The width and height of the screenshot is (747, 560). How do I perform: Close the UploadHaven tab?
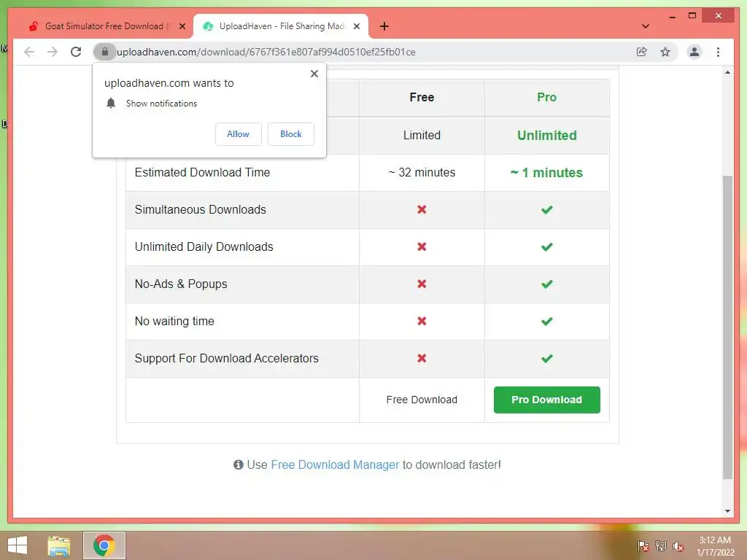(356, 26)
